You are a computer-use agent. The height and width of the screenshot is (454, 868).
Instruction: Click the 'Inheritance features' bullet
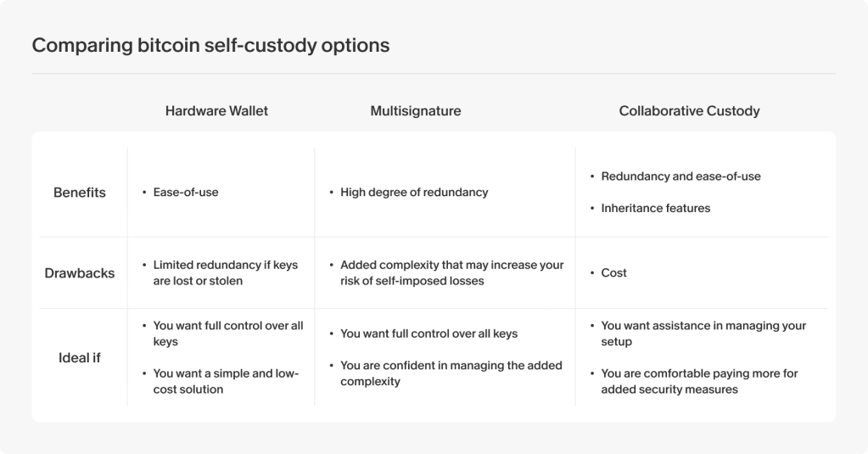(655, 208)
